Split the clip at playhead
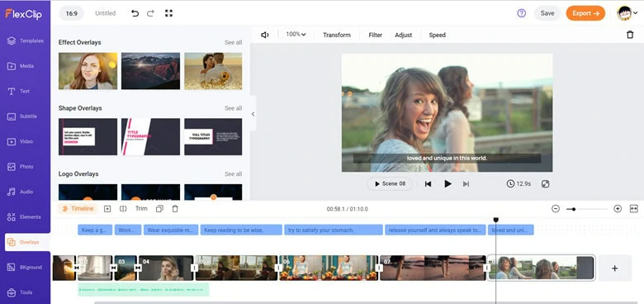 (x=123, y=209)
